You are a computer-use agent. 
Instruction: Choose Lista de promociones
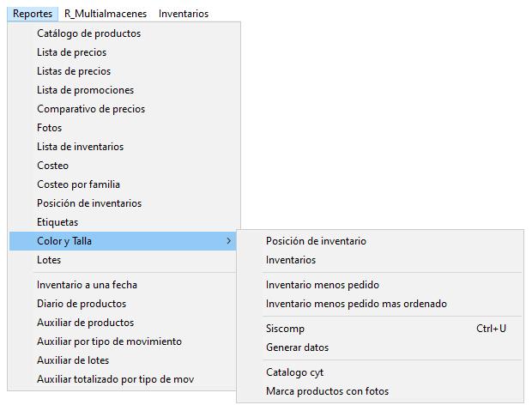(x=124, y=90)
